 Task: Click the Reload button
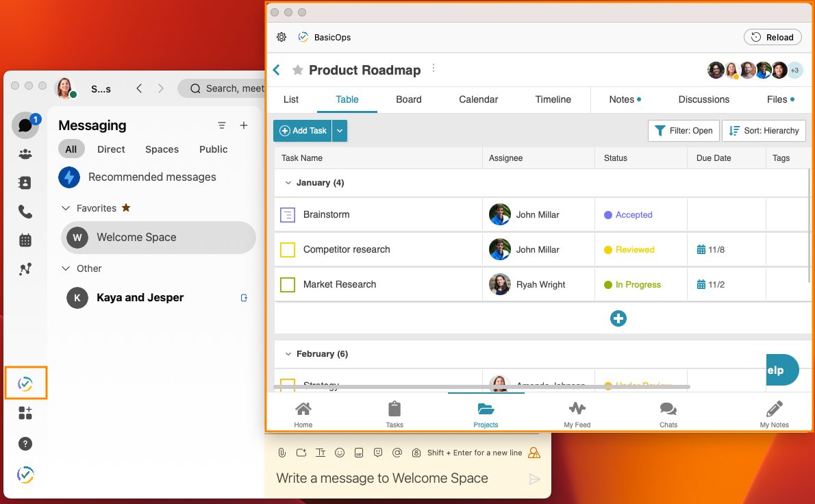click(x=773, y=37)
